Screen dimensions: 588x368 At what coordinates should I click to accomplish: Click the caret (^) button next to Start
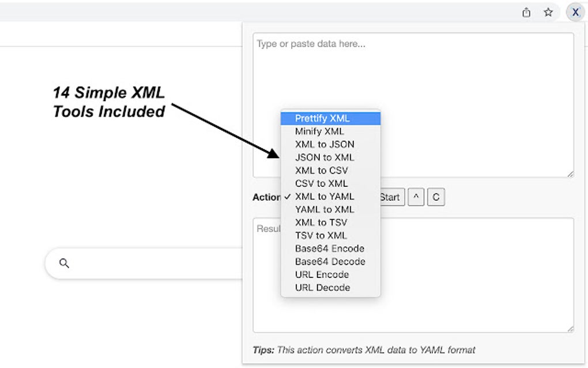pos(416,197)
